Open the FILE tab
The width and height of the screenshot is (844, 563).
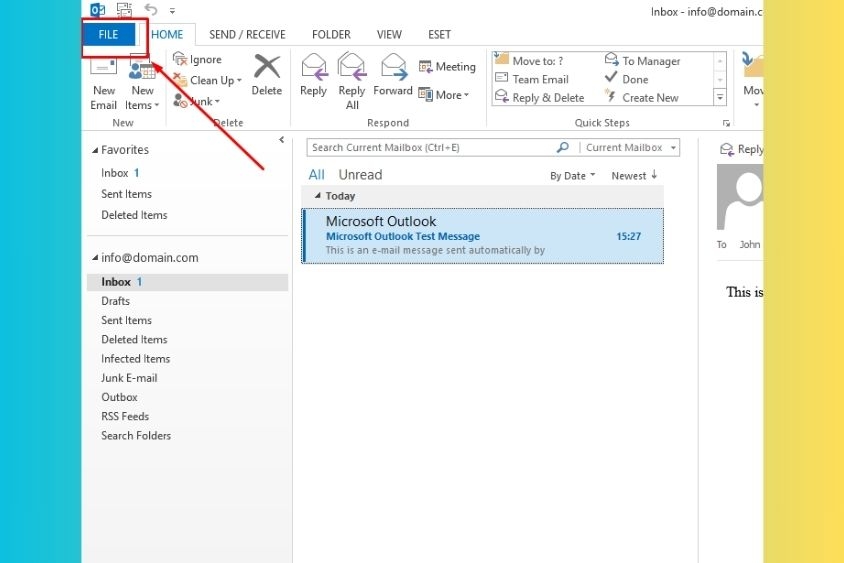tap(108, 35)
